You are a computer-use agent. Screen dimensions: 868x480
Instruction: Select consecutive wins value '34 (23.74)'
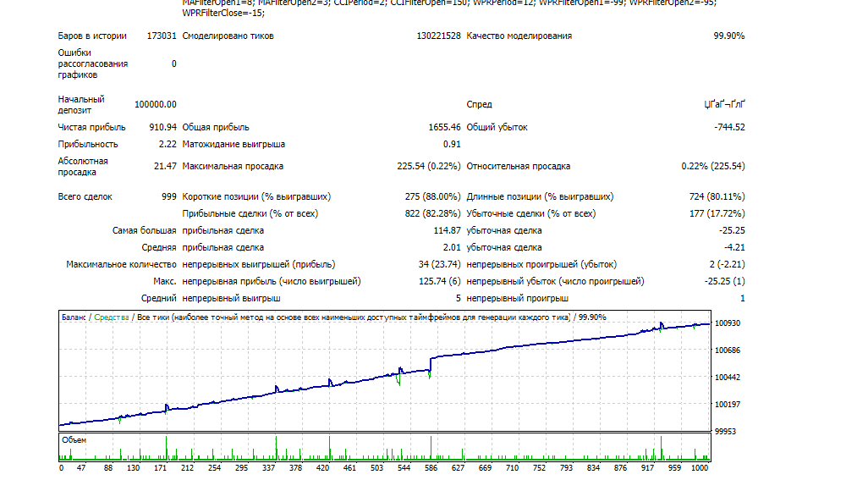[440, 265]
